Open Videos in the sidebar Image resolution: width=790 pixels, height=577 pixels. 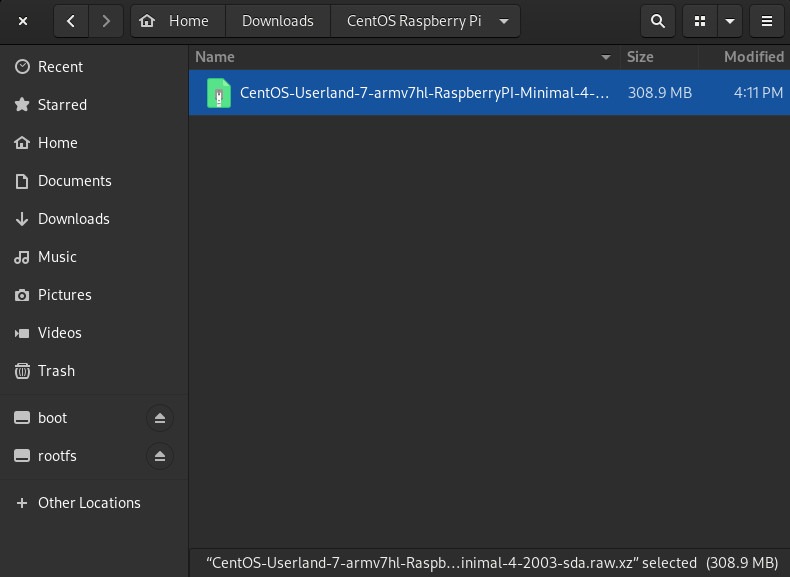pos(94,333)
